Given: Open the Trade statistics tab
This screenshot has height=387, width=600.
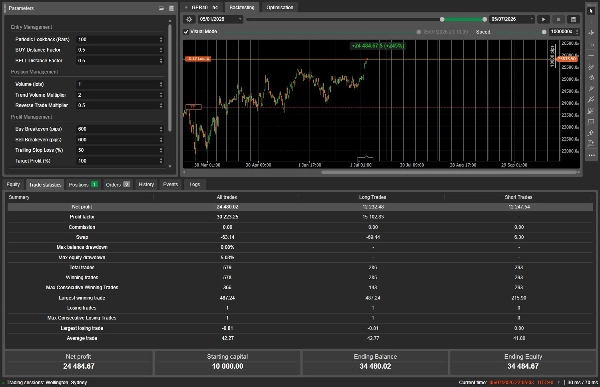Looking at the screenshot, I should pos(45,185).
